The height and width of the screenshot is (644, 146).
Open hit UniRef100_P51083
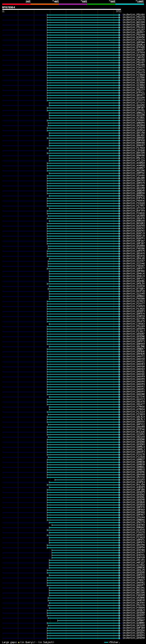pyautogui.click(x=134, y=27)
